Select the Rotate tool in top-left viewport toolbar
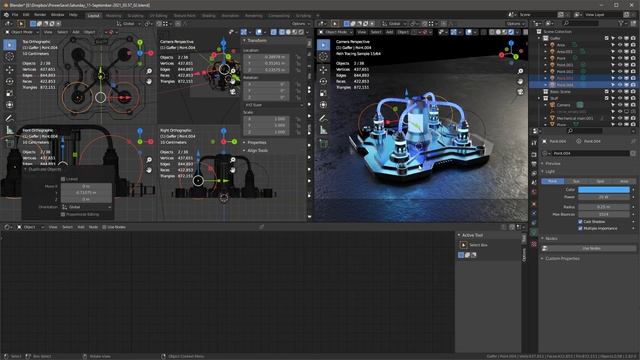640x360 pixels. tap(10, 81)
